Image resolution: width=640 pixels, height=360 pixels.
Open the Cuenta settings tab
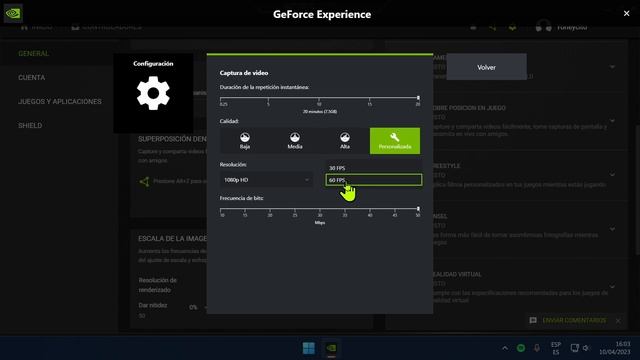pyautogui.click(x=31, y=78)
